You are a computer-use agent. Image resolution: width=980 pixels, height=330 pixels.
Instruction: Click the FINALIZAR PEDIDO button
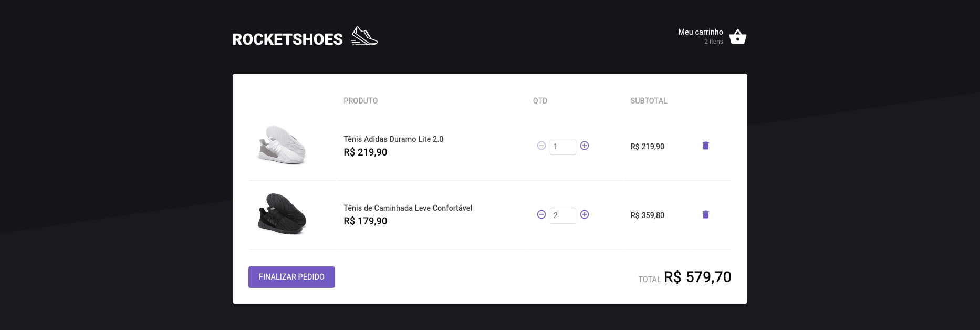tap(291, 277)
